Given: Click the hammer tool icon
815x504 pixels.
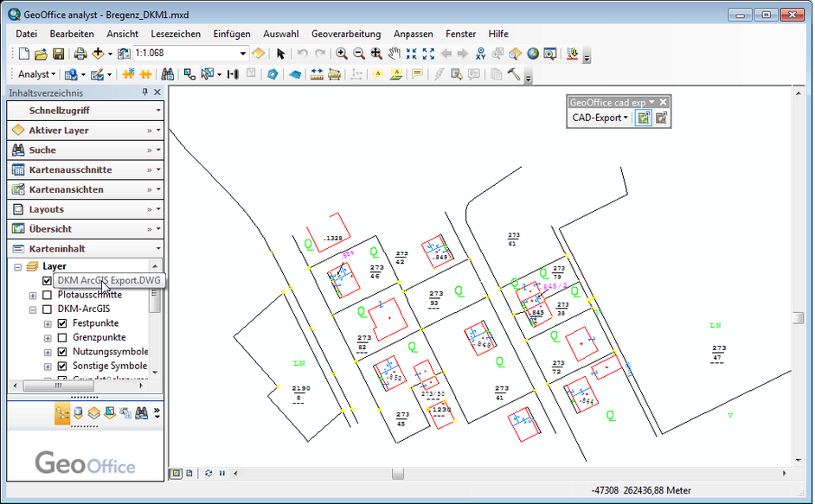Looking at the screenshot, I should coord(514,74).
